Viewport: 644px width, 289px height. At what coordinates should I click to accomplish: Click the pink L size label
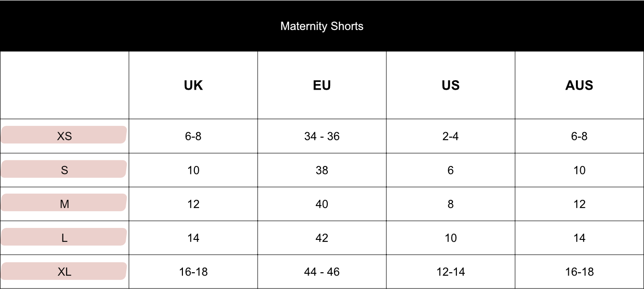(63, 237)
